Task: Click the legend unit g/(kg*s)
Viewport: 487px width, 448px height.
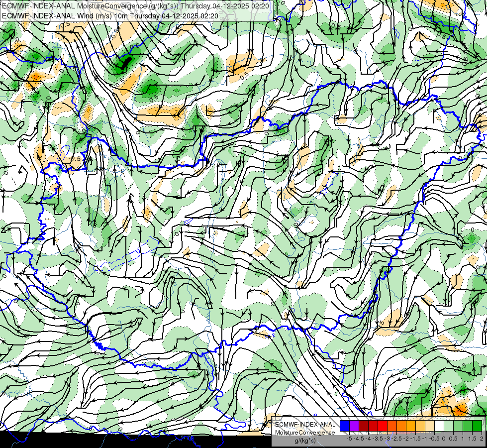Action: (x=305, y=441)
